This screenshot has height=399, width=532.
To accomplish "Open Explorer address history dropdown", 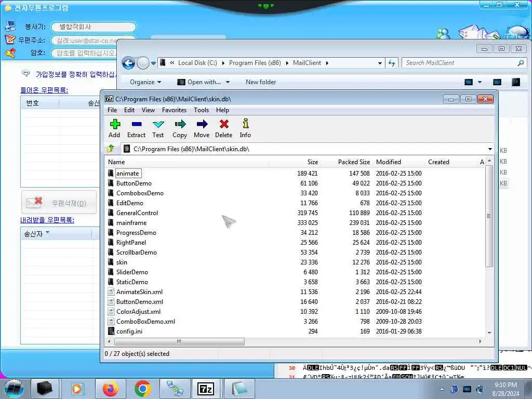I will point(380,63).
